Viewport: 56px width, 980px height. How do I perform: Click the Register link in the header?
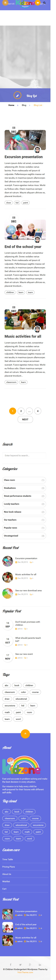pos(25,6)
